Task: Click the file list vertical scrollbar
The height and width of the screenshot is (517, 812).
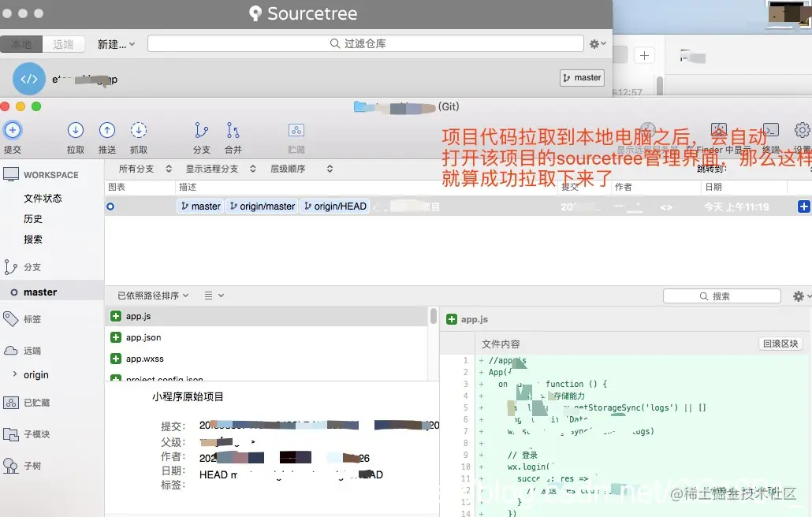Action: coord(433,316)
